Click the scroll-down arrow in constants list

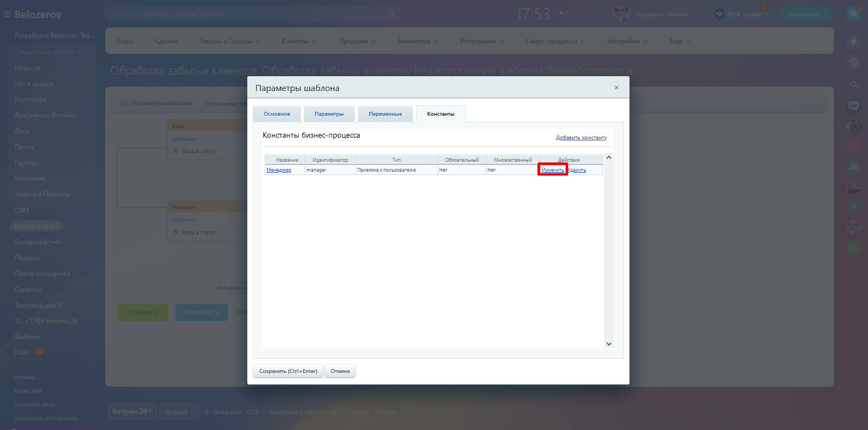(609, 344)
